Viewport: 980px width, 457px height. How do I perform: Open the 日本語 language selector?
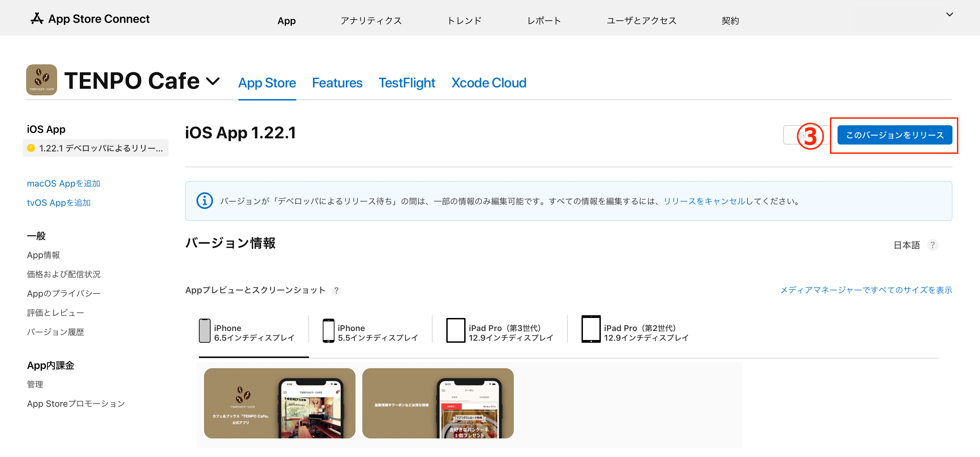coord(906,245)
